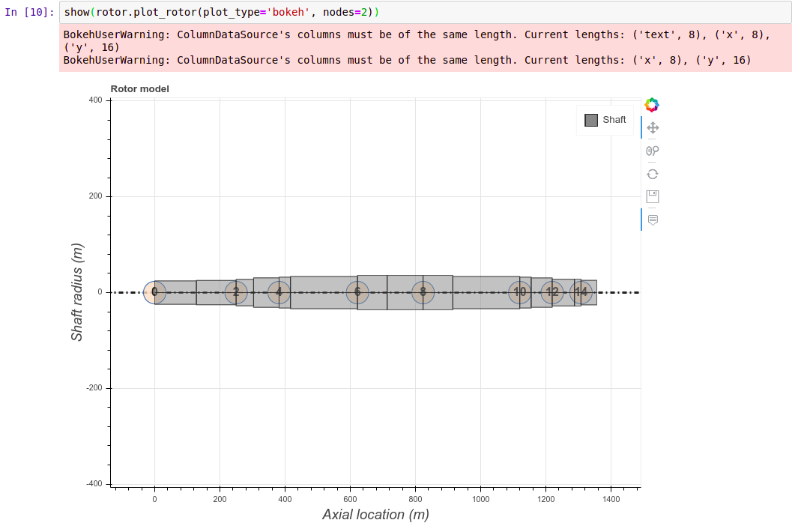Click the Shaft legend color swatch
795x532 pixels.
591,119
